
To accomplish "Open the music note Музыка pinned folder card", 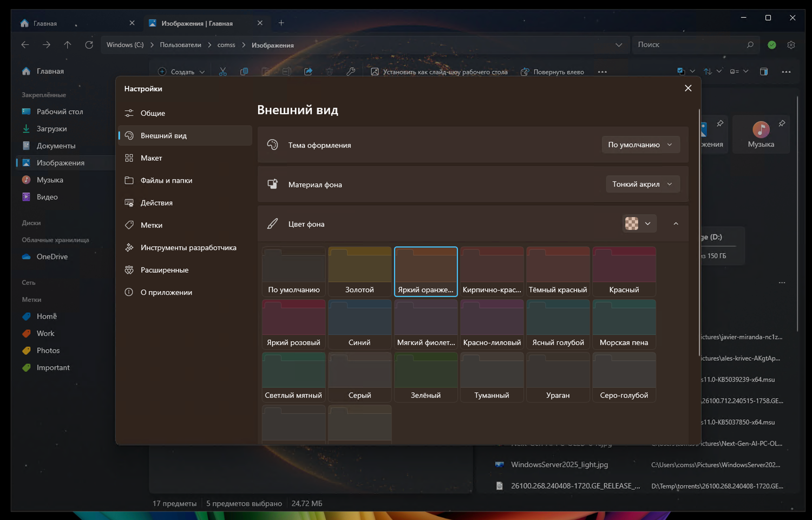I will coord(761,134).
